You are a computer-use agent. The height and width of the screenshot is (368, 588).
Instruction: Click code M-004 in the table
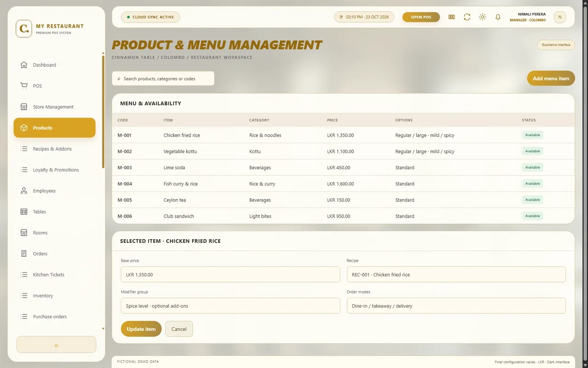tap(125, 184)
